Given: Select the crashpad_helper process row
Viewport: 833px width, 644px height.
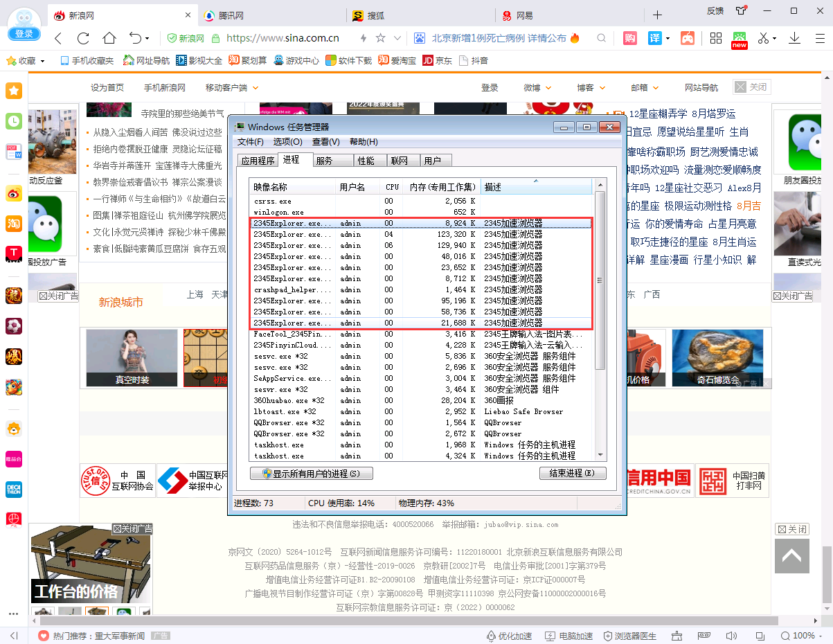Looking at the screenshot, I should [420, 289].
